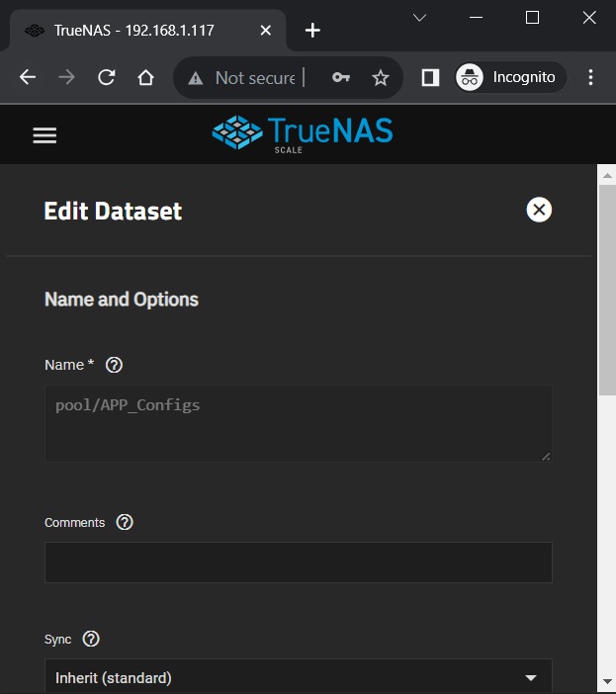
Task: Bookmark this page with the star
Action: [380, 78]
